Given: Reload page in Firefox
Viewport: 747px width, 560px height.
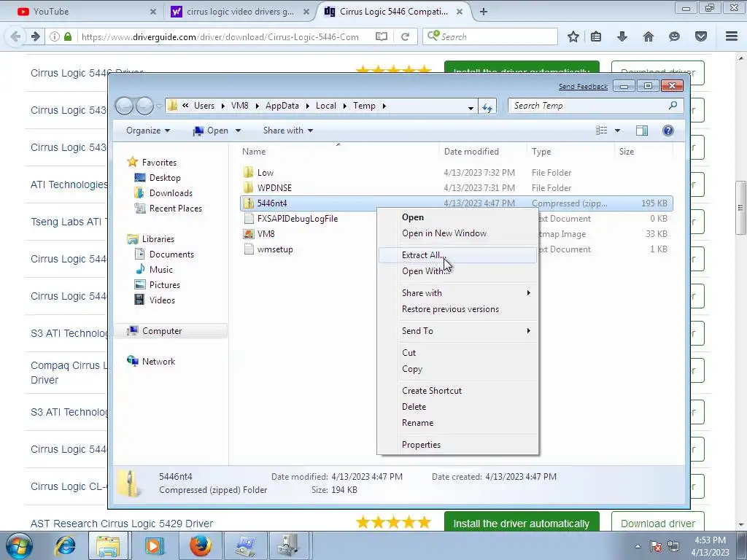Looking at the screenshot, I should [405, 36].
